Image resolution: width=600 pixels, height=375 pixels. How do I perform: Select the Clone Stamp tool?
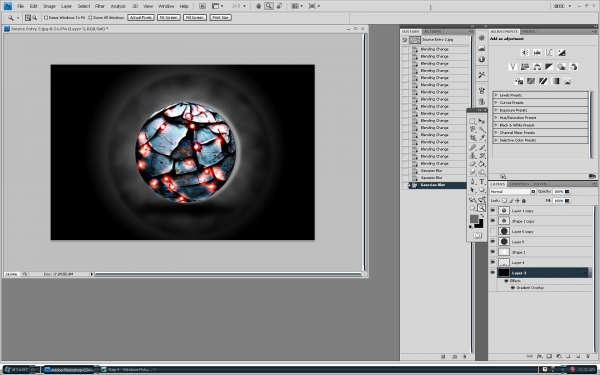click(x=473, y=155)
